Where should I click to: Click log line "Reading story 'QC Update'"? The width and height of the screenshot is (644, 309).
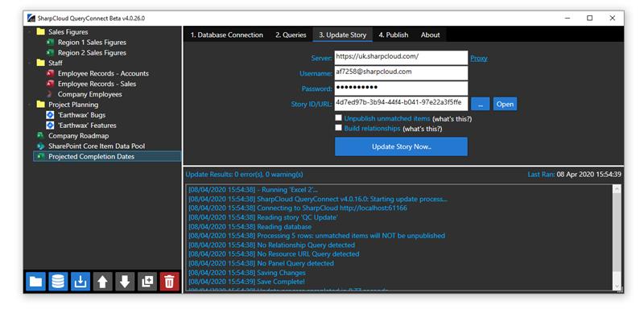263,217
